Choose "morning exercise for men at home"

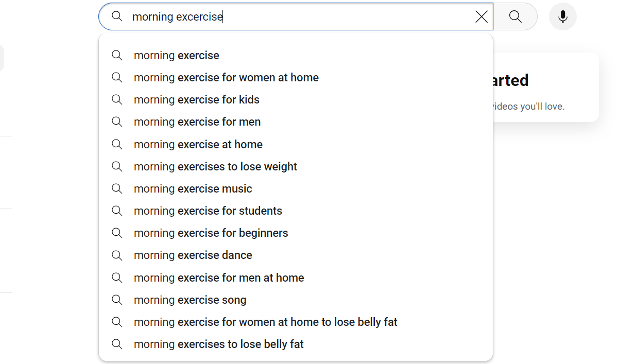click(219, 278)
